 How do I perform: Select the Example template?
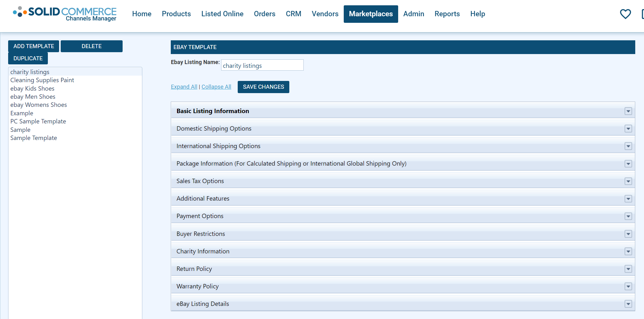pyautogui.click(x=75, y=113)
